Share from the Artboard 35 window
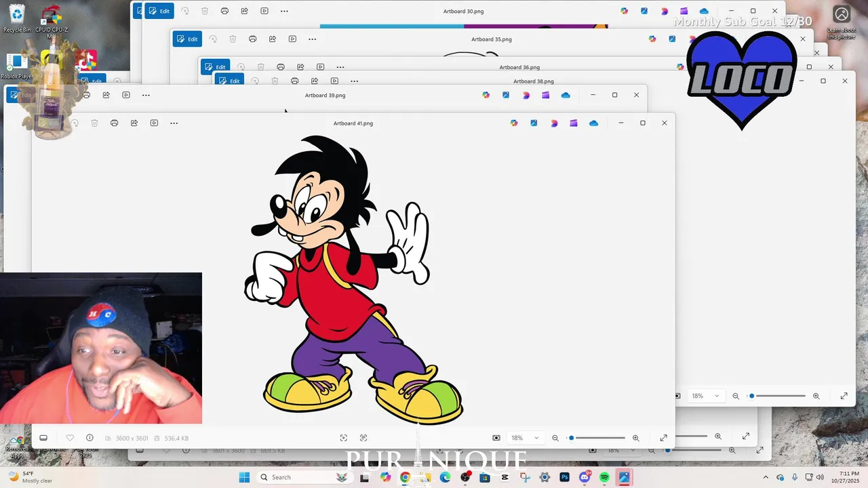Image resolution: width=868 pixels, height=488 pixels. [x=273, y=39]
